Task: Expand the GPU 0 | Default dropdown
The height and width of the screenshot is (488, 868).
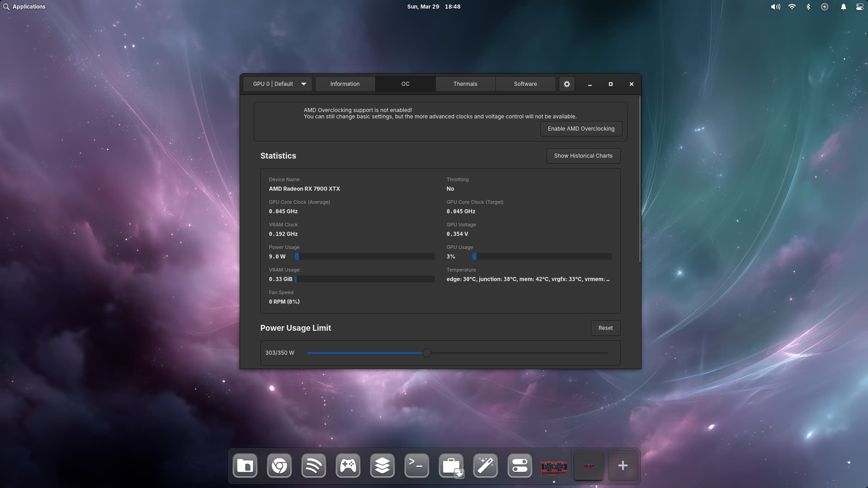Action: coord(278,84)
